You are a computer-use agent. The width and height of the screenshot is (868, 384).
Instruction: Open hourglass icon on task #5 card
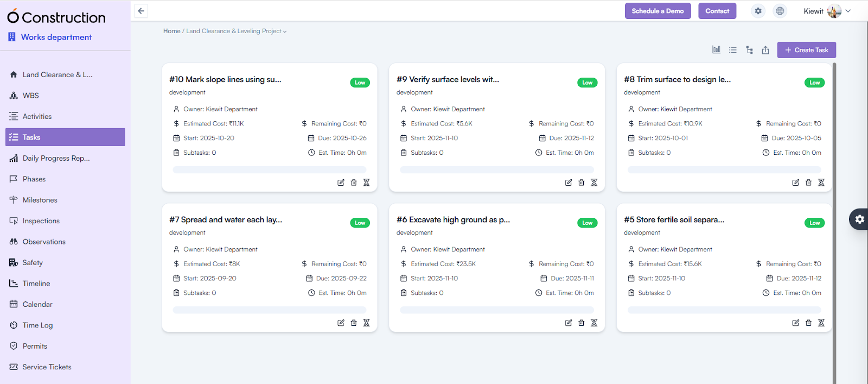(x=821, y=323)
